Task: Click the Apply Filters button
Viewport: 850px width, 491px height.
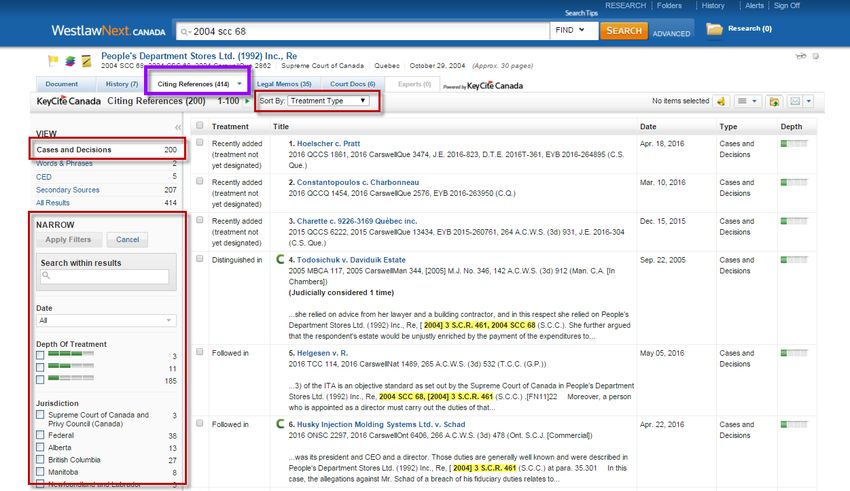Action: (x=68, y=240)
